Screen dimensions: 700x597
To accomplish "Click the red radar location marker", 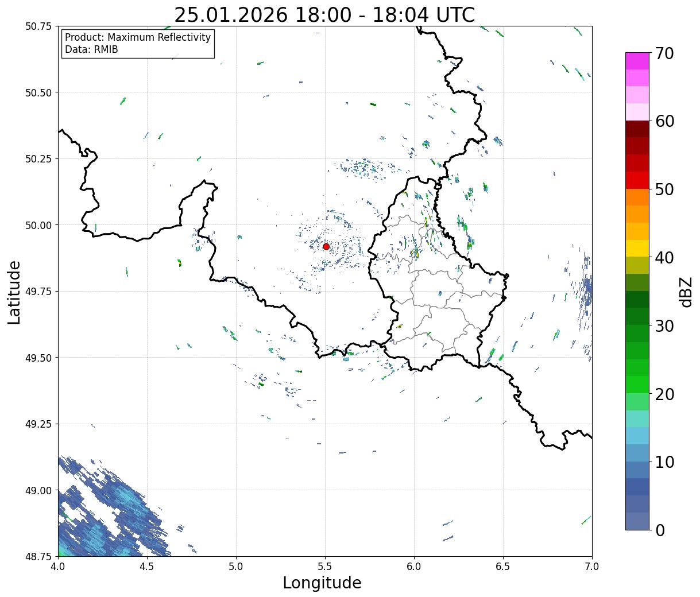I will coord(326,246).
